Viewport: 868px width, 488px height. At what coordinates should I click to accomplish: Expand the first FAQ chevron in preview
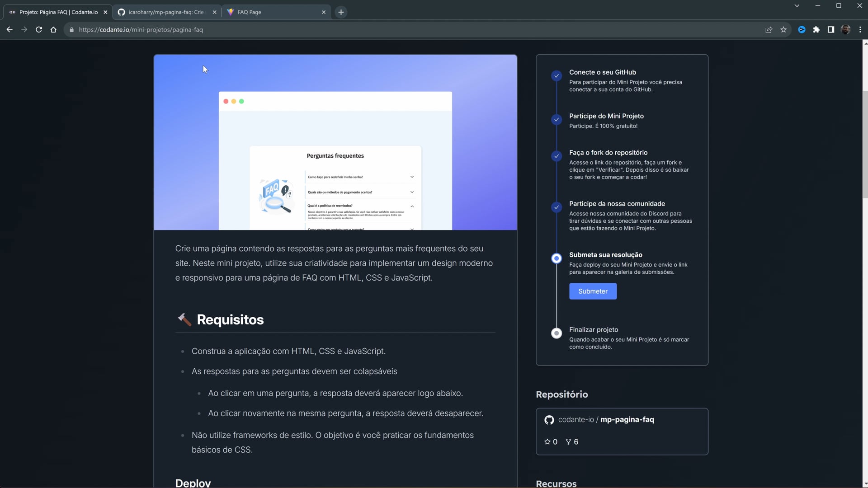tap(412, 177)
